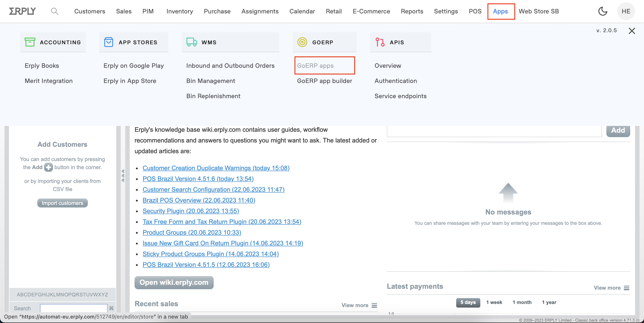This screenshot has width=644, height=323.
Task: Focus the customer Search field
Action: point(74,308)
